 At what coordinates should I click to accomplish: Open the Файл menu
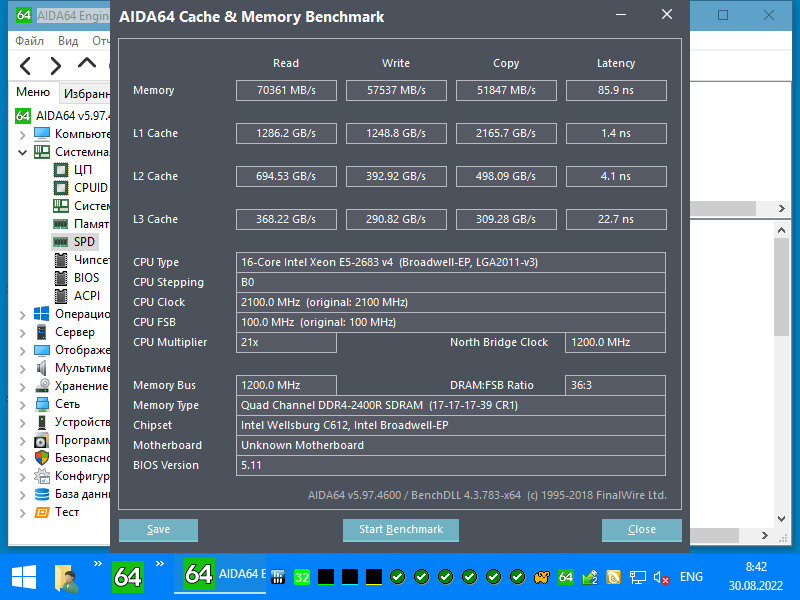pyautogui.click(x=30, y=41)
